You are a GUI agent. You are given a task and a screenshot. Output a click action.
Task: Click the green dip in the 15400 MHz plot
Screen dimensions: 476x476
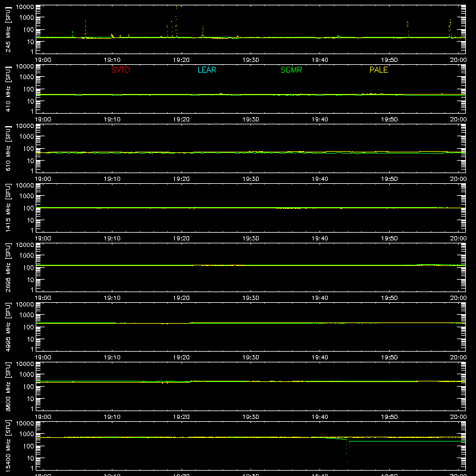(347, 452)
